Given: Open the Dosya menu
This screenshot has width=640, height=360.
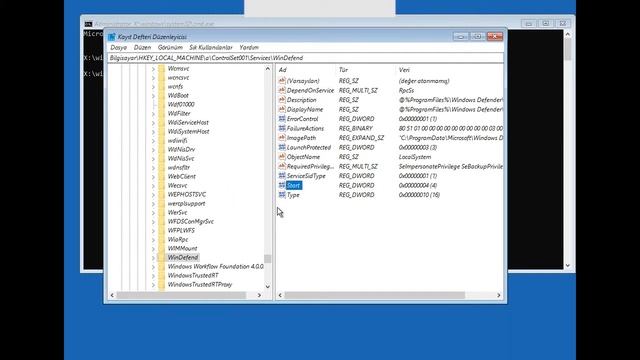Looking at the screenshot, I should 118,47.
